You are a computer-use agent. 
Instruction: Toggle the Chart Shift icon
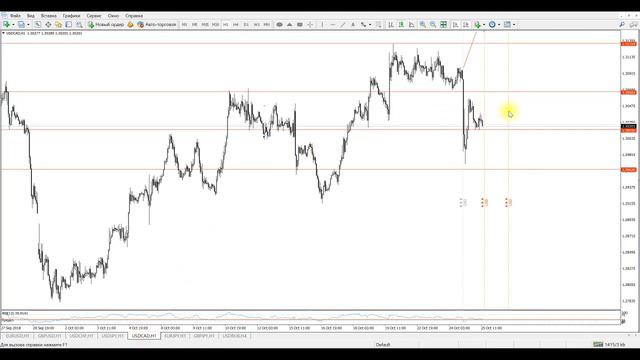tap(466, 24)
